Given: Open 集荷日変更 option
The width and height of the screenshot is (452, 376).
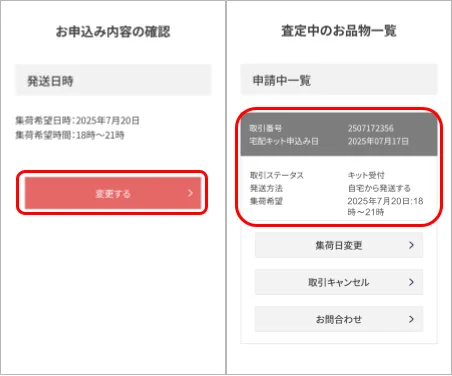Looking at the screenshot, I should point(339,245).
